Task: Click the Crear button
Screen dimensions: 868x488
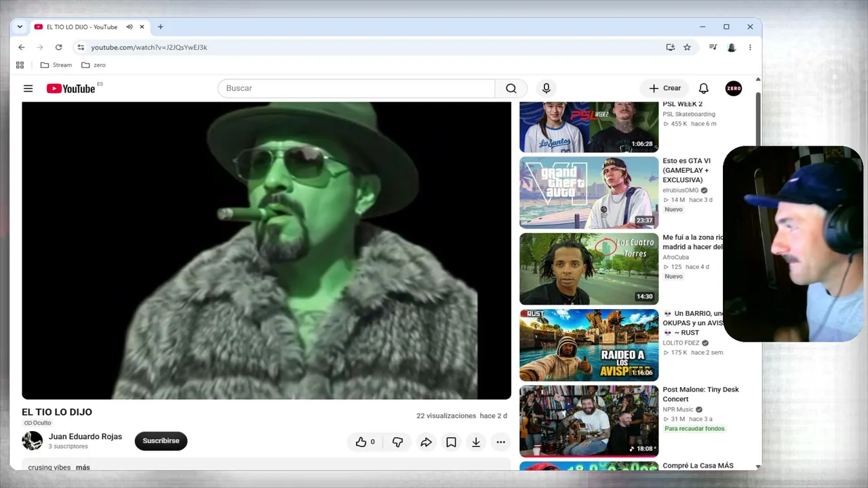Action: tap(665, 88)
